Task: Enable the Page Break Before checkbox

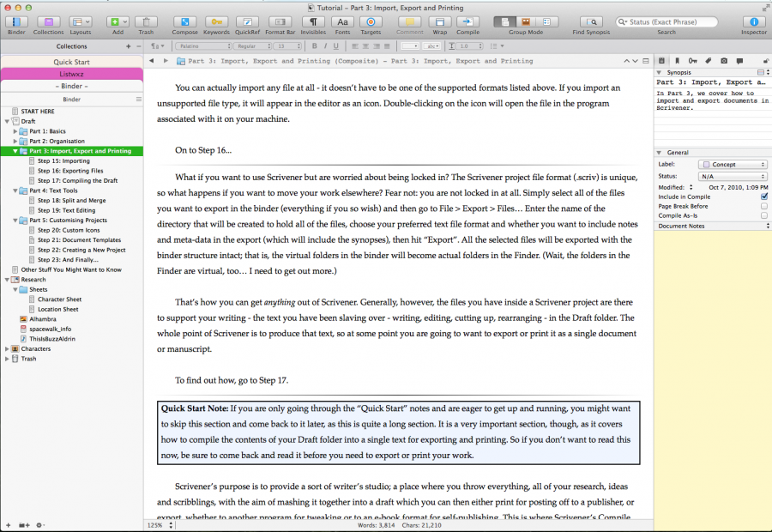Action: pyautogui.click(x=763, y=206)
